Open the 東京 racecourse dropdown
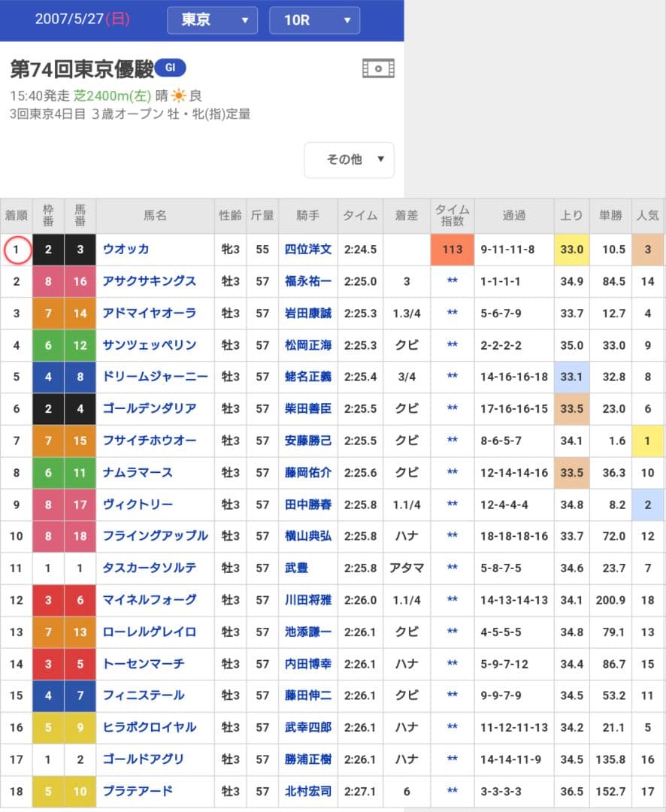 pos(211,20)
